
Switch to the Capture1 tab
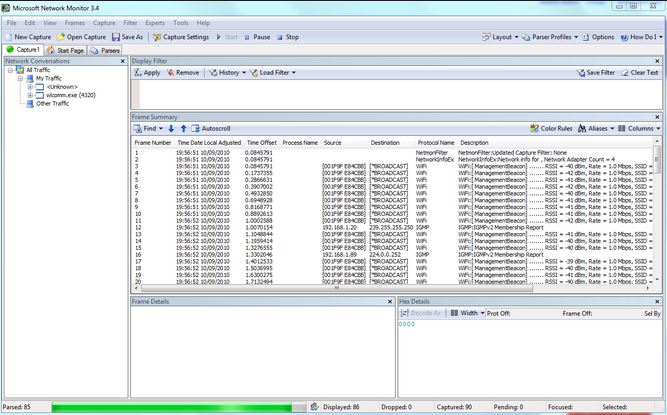(x=23, y=50)
